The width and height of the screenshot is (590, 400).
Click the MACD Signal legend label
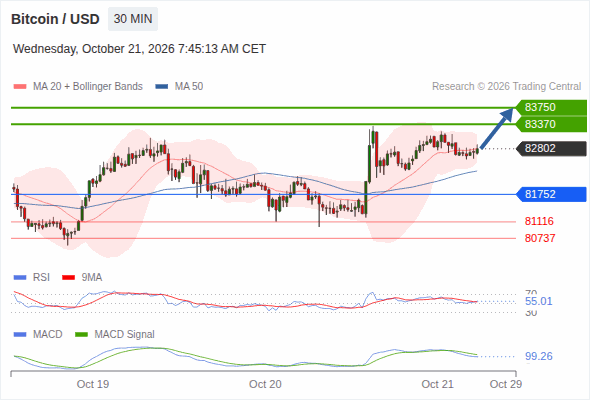tap(125, 335)
